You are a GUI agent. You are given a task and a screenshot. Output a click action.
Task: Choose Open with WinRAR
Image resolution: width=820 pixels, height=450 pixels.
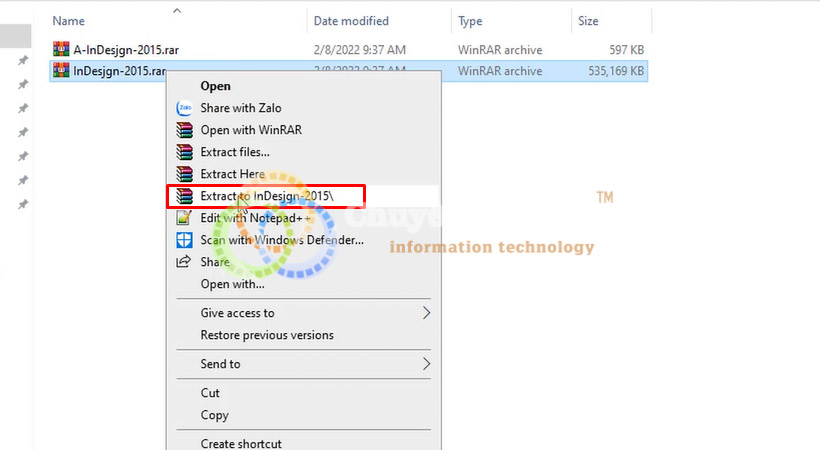[x=251, y=130]
